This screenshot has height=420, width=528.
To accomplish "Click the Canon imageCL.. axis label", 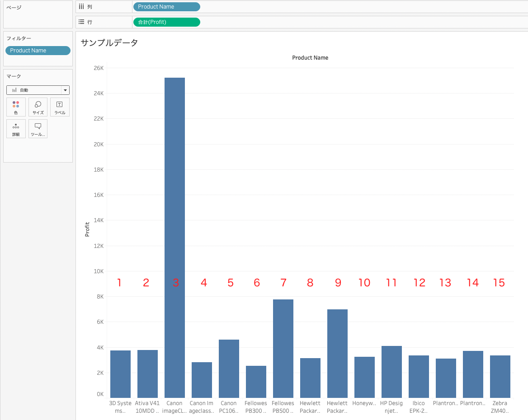I will click(x=174, y=407).
